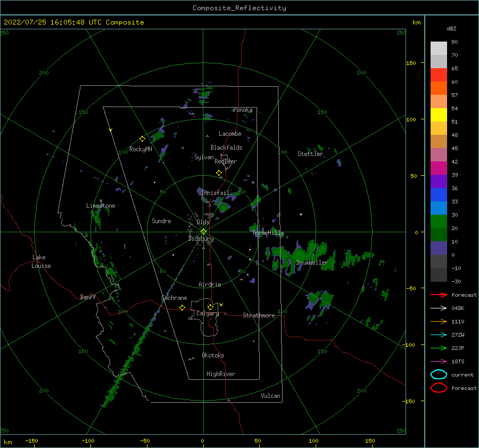Select the Cochrane label
This screenshot has height=448, width=479.
(x=174, y=298)
